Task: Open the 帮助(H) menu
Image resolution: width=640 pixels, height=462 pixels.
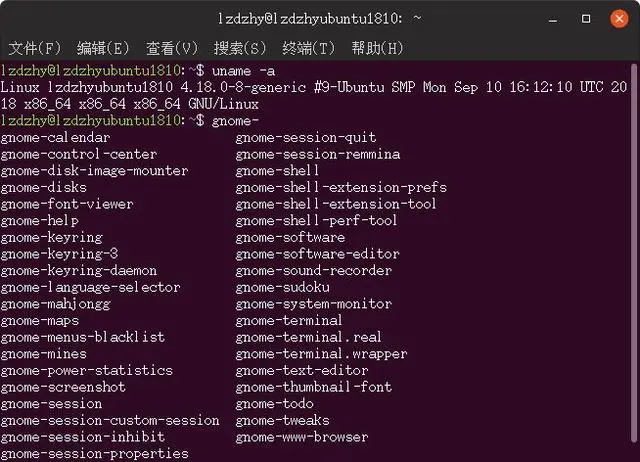Action: point(377,48)
